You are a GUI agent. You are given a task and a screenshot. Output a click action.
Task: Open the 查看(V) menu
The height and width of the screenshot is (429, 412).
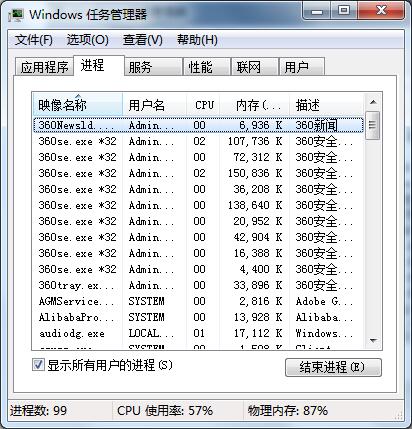143,40
